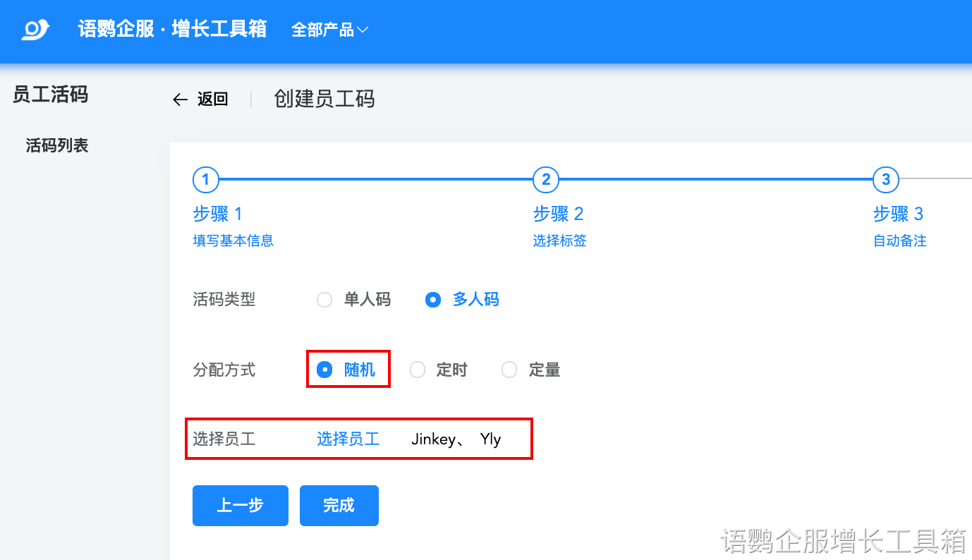The height and width of the screenshot is (560, 972).
Task: Click the back arrow icon
Action: coord(181,99)
